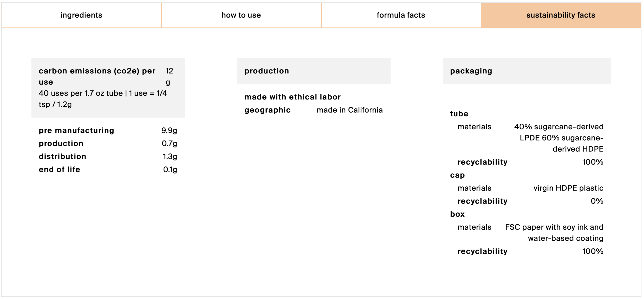This screenshot has height=299, width=644.
Task: Select the made in California text
Action: coord(350,110)
